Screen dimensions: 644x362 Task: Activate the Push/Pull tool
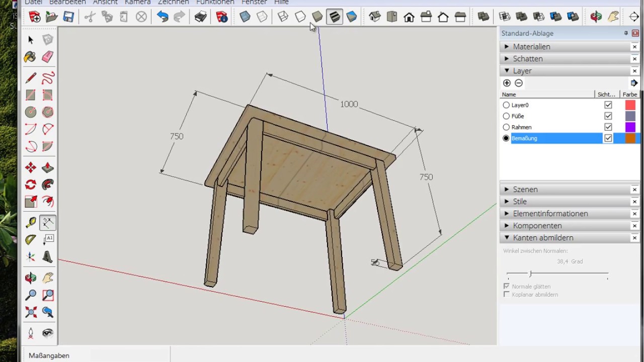coord(48,167)
